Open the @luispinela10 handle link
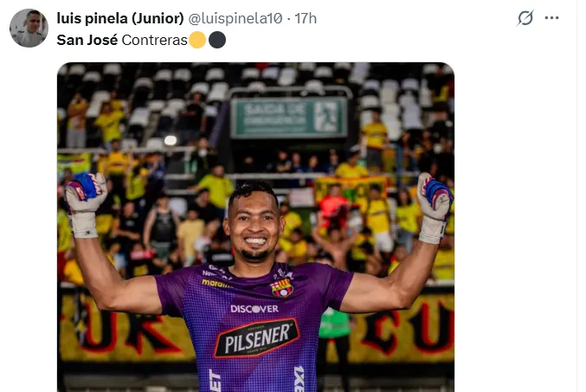The height and width of the screenshot is (392, 586). [235, 18]
